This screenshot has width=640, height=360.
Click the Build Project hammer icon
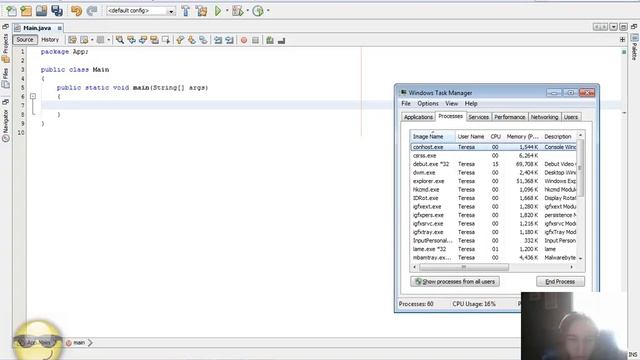(186, 11)
